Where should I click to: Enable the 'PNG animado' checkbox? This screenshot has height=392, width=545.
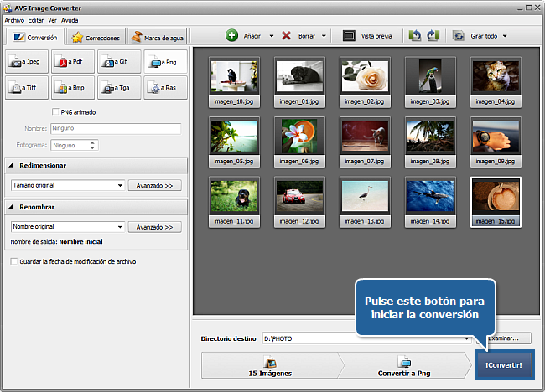coord(55,112)
